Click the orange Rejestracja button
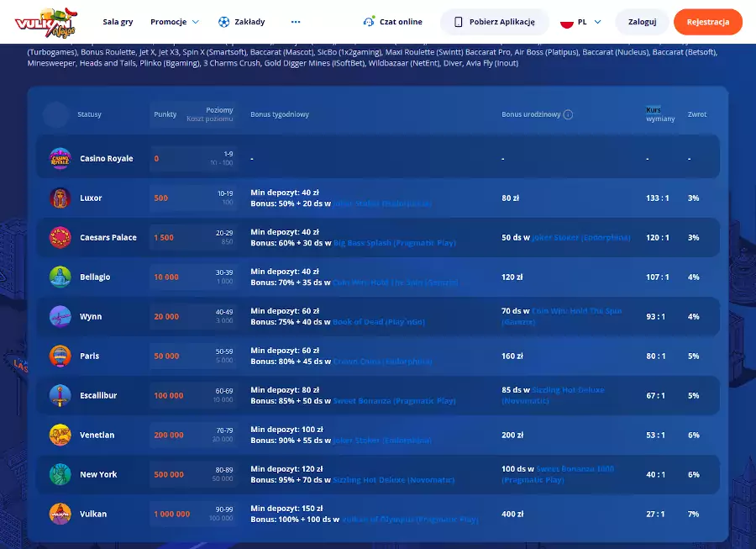 tap(707, 22)
